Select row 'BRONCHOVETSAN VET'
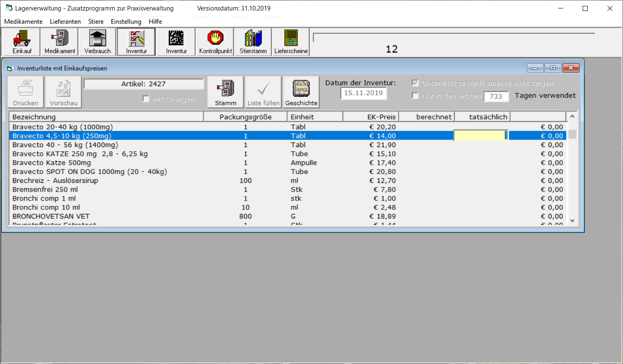The image size is (623, 364). [288, 216]
